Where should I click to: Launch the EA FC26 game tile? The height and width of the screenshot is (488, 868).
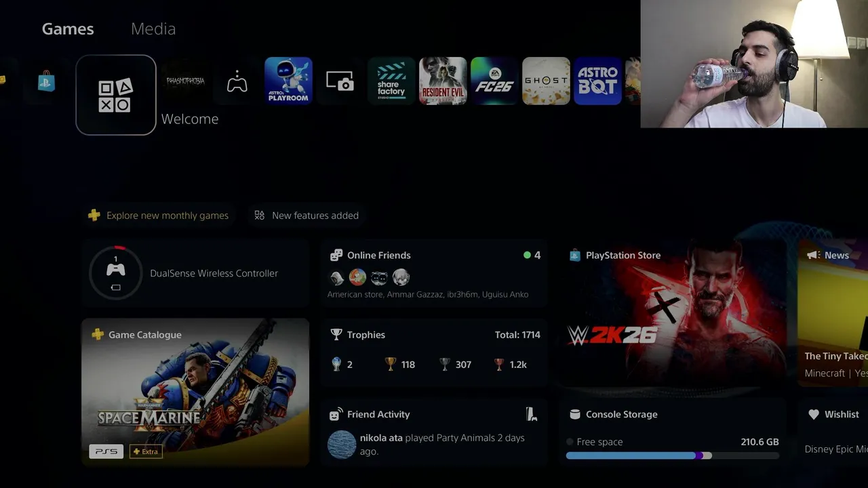(x=494, y=81)
